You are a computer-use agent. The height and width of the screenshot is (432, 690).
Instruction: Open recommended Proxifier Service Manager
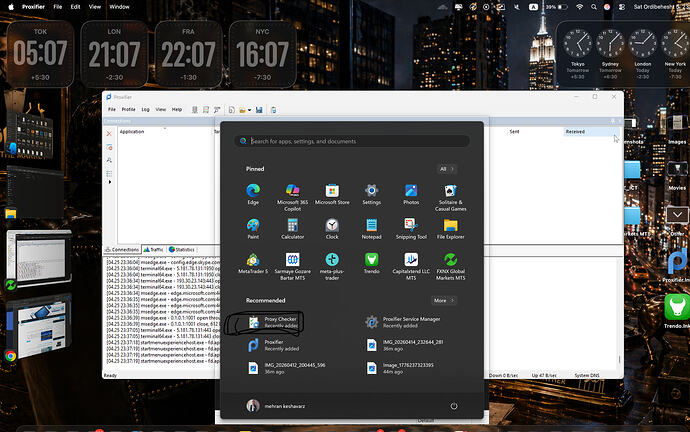pos(405,322)
